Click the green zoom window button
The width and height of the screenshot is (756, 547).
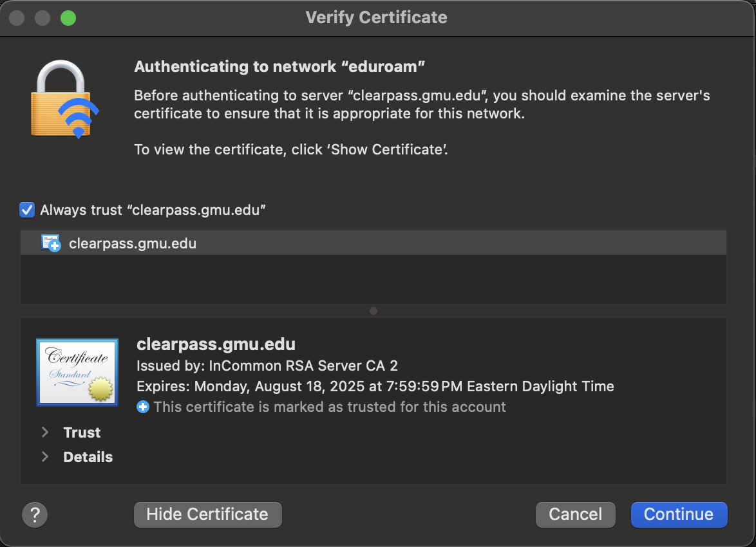pos(68,18)
